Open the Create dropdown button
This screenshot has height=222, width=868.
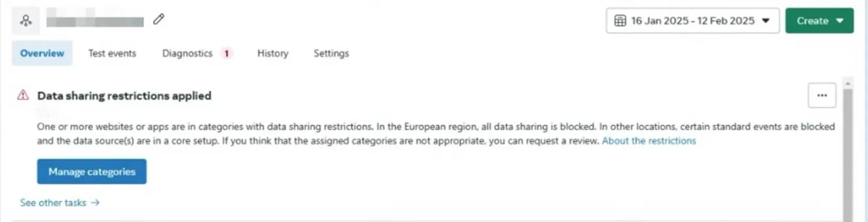tap(819, 21)
